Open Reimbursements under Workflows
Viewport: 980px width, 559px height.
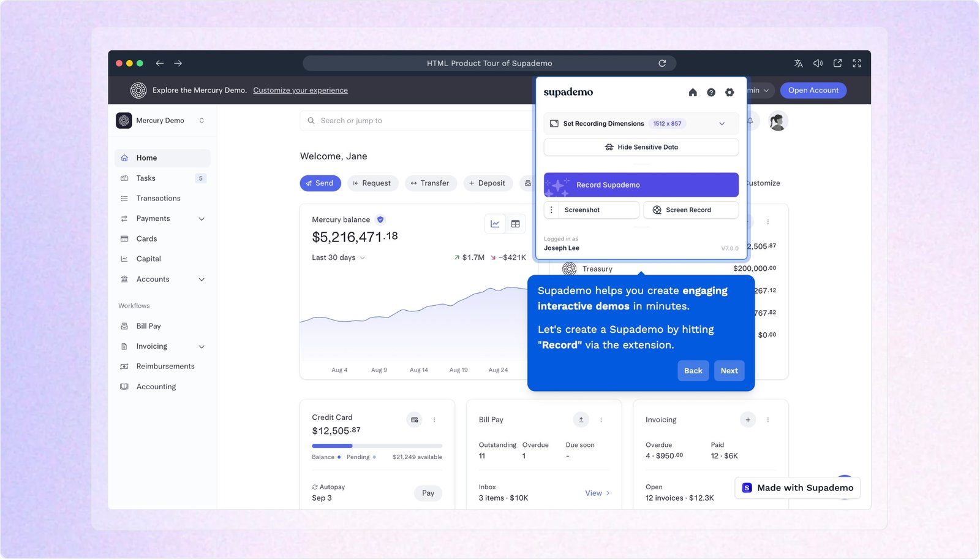[x=162, y=367]
